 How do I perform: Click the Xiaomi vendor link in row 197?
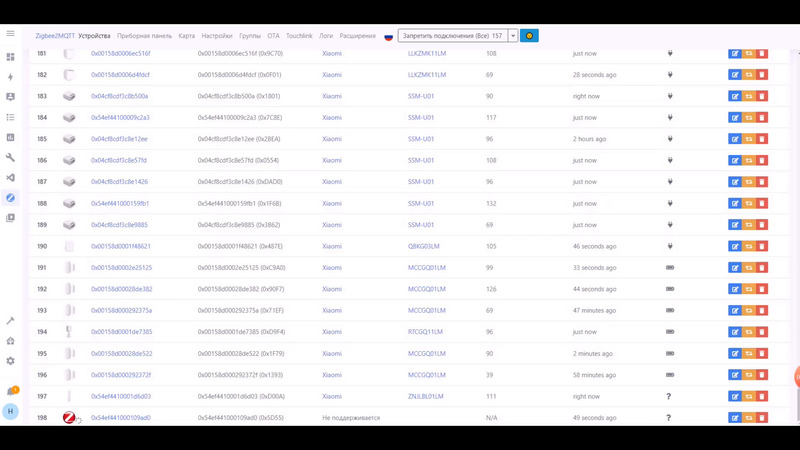coord(331,397)
